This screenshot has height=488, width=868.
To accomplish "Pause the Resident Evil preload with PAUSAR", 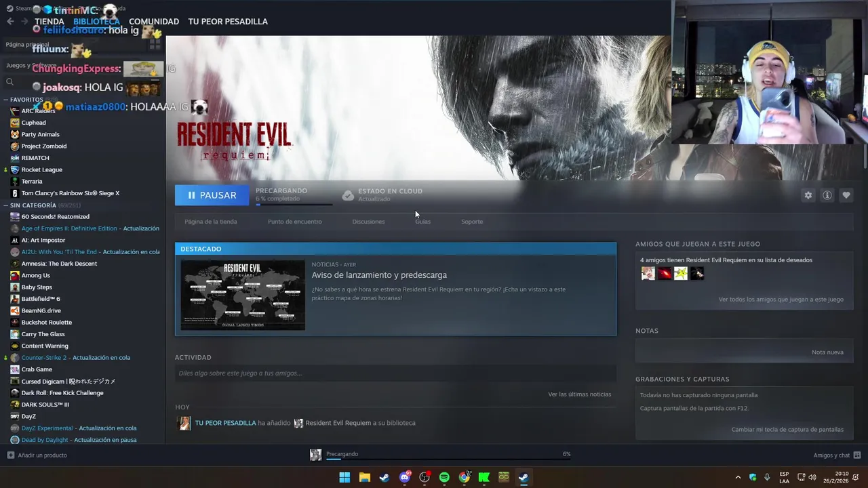I will pos(212,195).
